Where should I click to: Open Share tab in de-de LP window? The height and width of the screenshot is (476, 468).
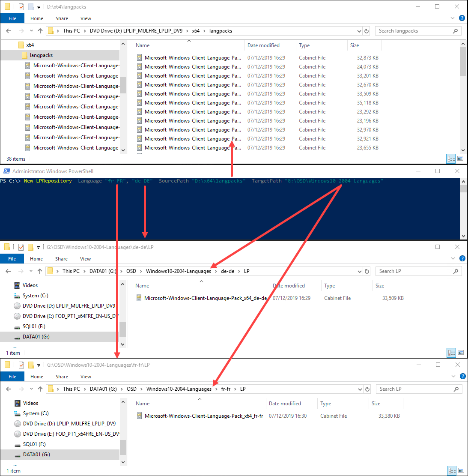click(61, 259)
